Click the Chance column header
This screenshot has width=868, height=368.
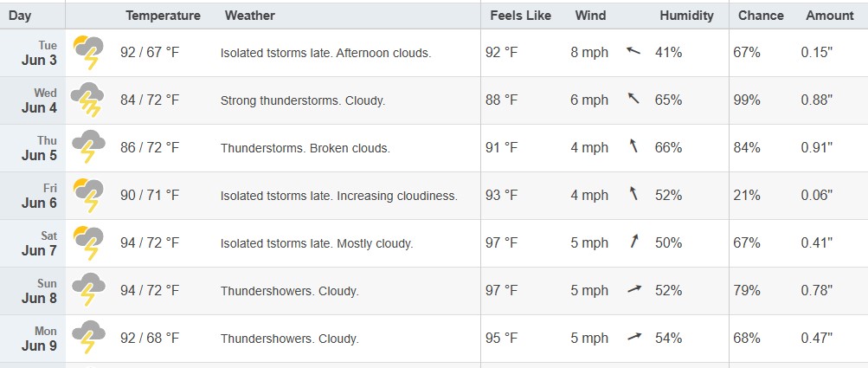(x=761, y=16)
